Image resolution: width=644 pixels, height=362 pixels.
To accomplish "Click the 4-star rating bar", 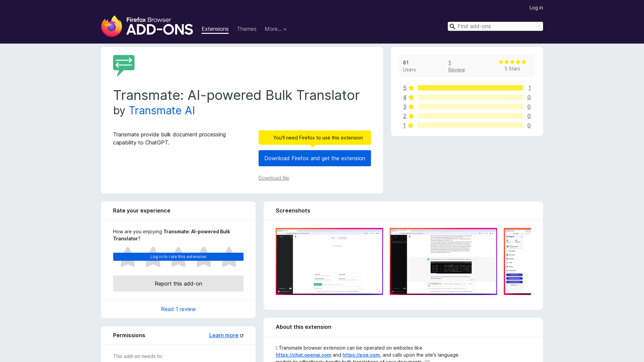I will 470,97.
